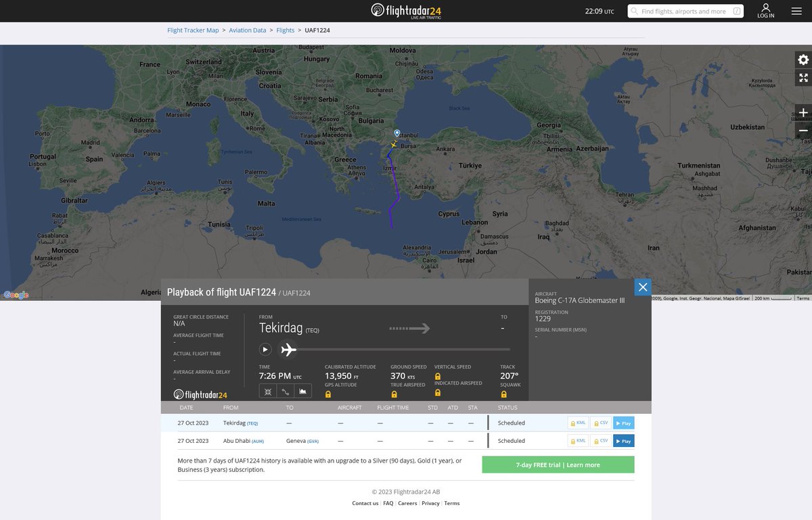812x520 pixels.
Task: Click the FLIGHT TIME column header
Action: tap(393, 408)
